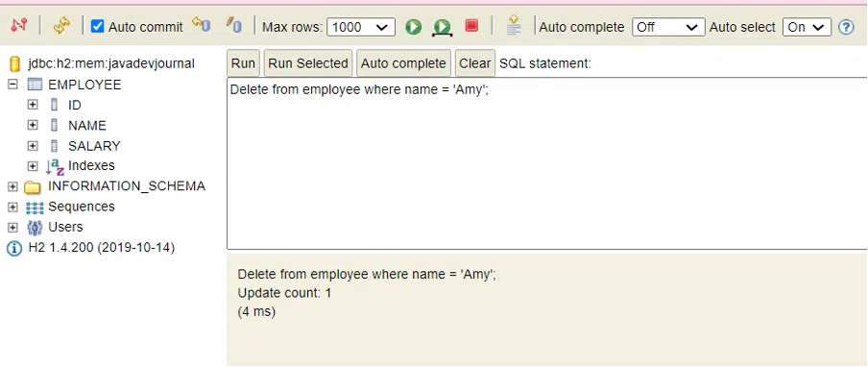Click the Auto complete button
The image size is (868, 367).
[403, 63]
